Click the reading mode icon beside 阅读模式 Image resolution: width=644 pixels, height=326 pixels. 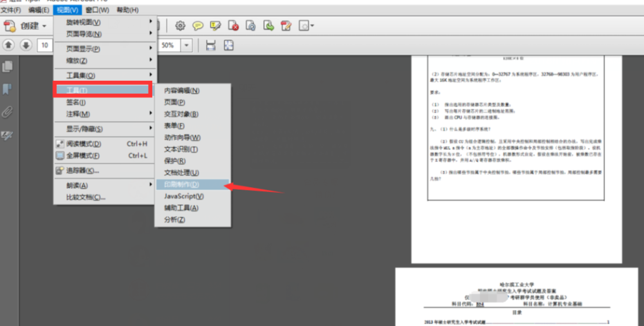tap(60, 144)
